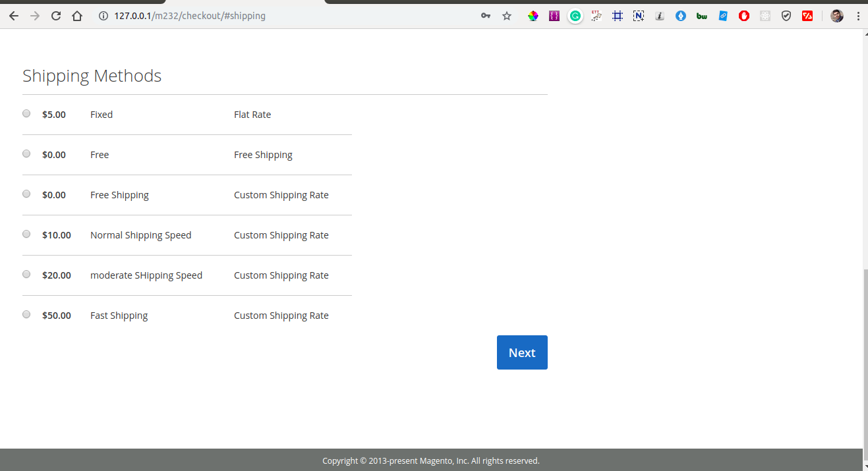Click the 'Fast Shipping' method name
The image size is (868, 471).
click(x=119, y=316)
